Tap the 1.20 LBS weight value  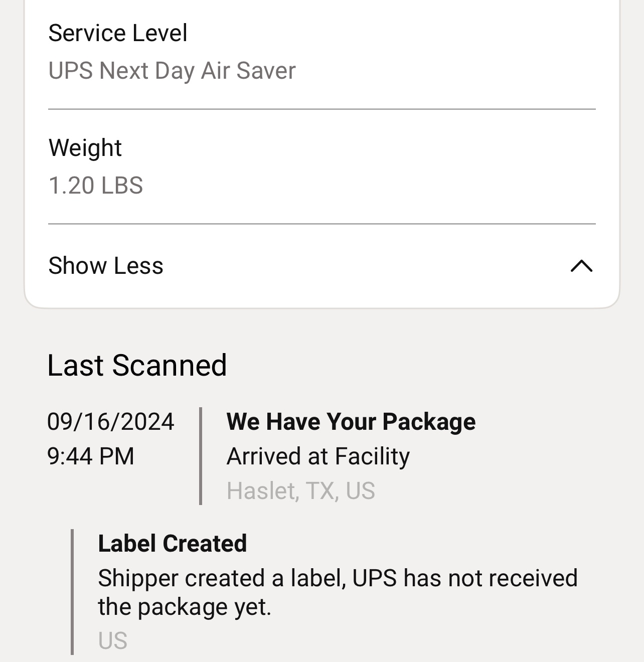(x=96, y=186)
